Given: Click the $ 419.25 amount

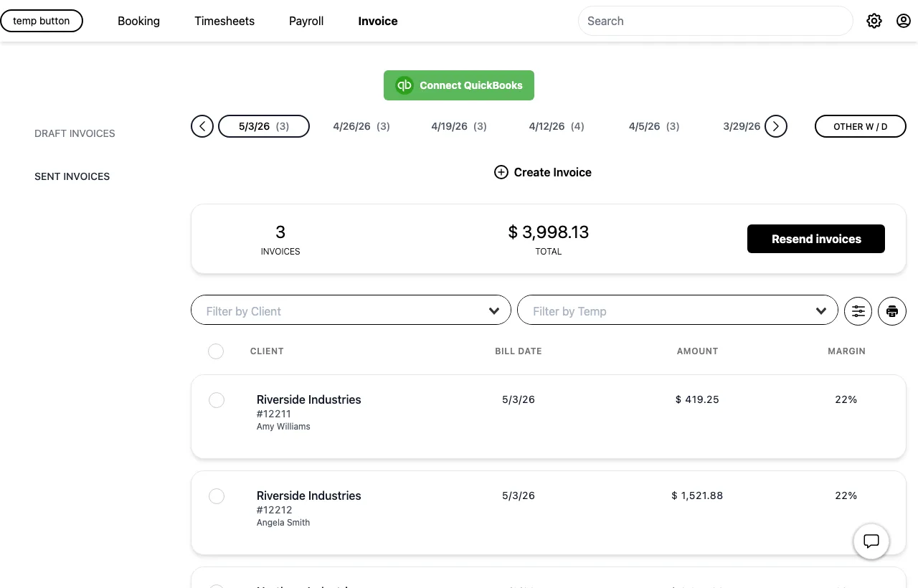Looking at the screenshot, I should coord(697,399).
